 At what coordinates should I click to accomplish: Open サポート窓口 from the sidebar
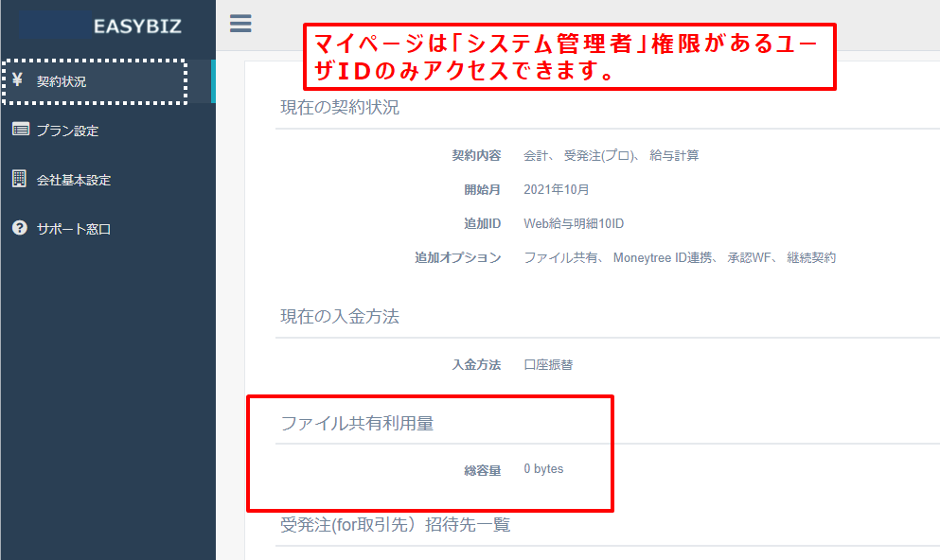tap(74, 229)
